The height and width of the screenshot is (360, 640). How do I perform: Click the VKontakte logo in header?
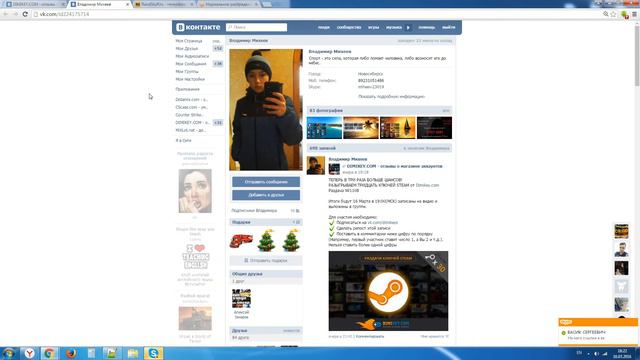[198, 27]
